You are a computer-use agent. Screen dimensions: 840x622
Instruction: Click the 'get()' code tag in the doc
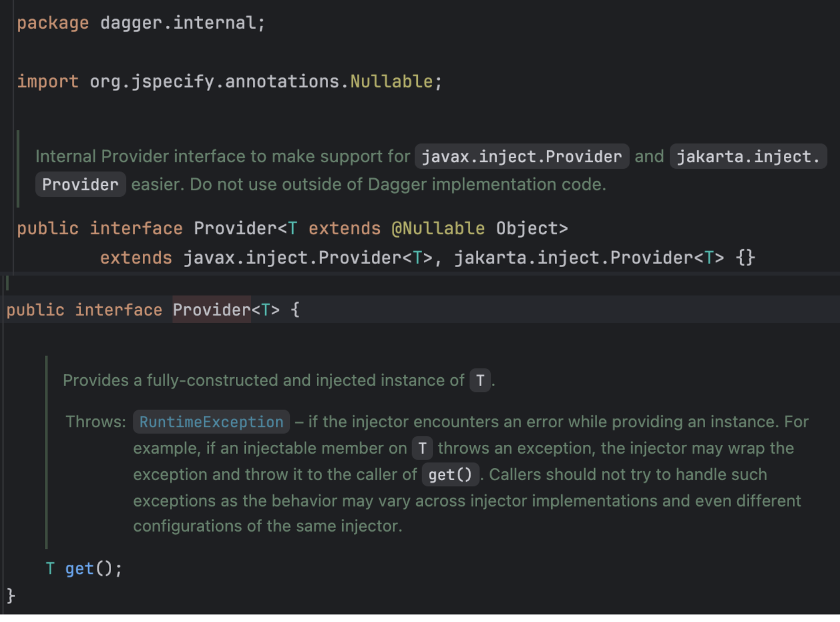coord(450,474)
